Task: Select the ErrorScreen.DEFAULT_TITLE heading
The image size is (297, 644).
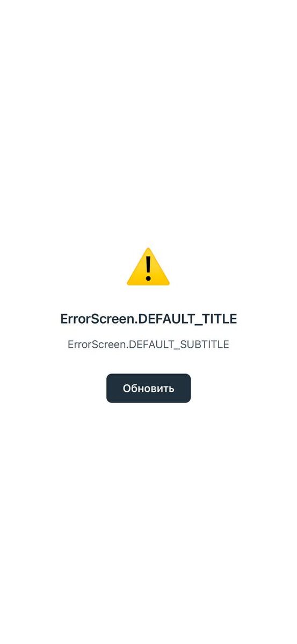Action: pyautogui.click(x=148, y=319)
